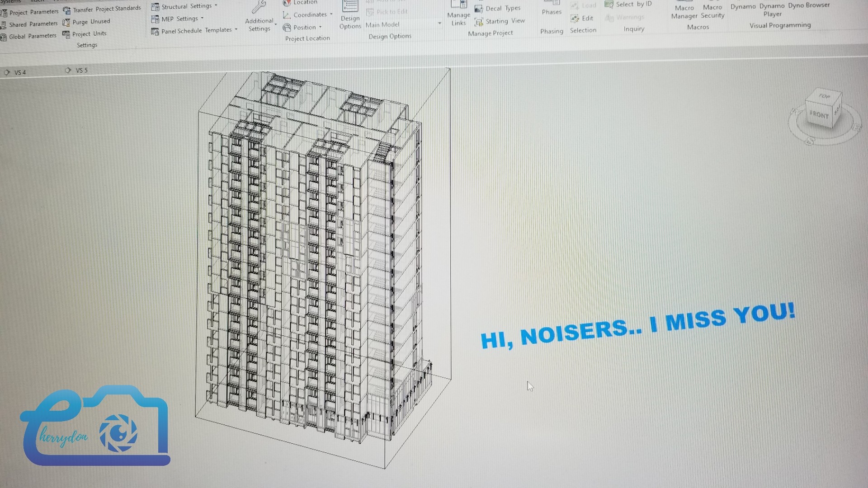The image size is (868, 488).
Task: Click the Transfer Project Standards label
Action: tap(107, 9)
